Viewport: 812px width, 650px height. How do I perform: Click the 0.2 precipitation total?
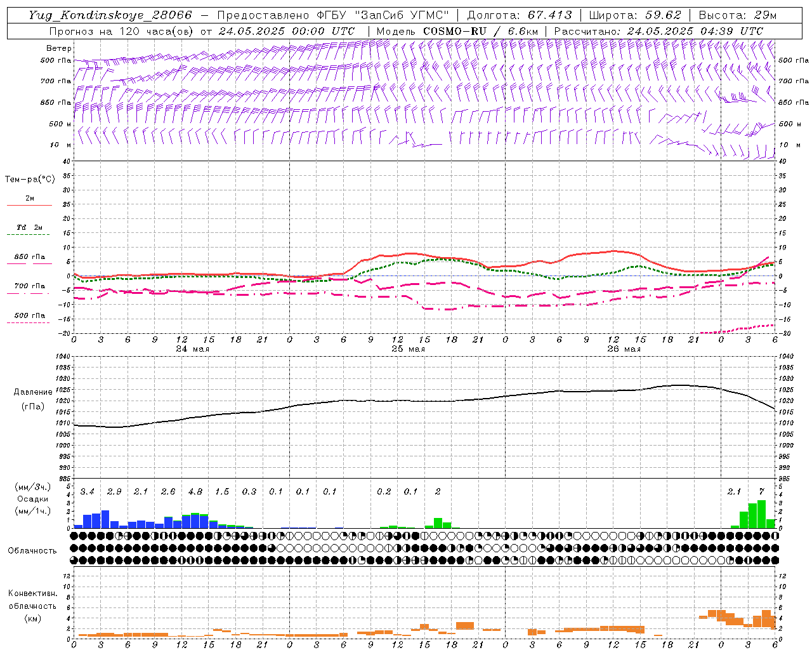384,492
